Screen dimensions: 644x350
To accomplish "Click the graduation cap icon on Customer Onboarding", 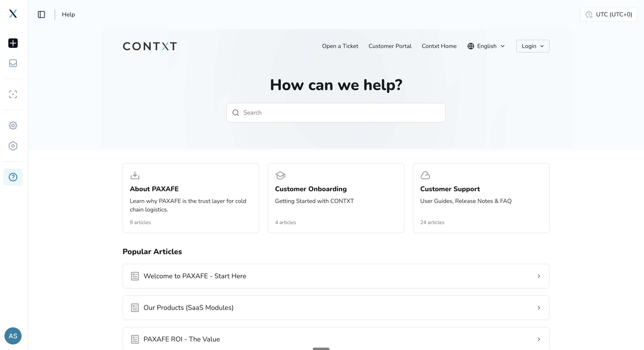I will point(280,175).
